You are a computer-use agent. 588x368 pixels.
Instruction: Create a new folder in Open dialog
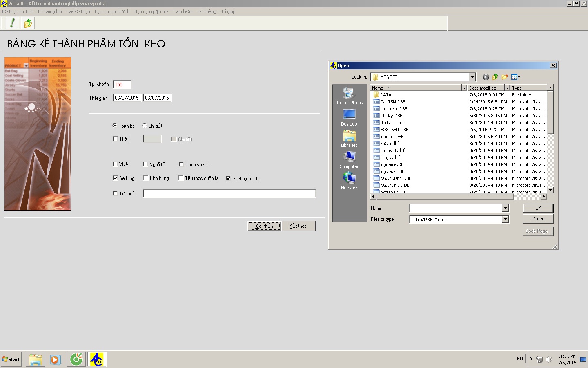pos(505,77)
